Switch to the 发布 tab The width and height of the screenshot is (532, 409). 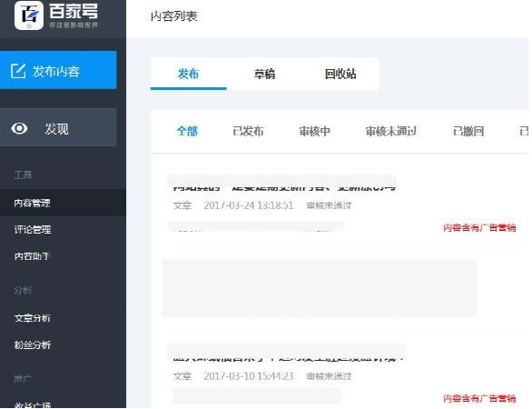188,74
